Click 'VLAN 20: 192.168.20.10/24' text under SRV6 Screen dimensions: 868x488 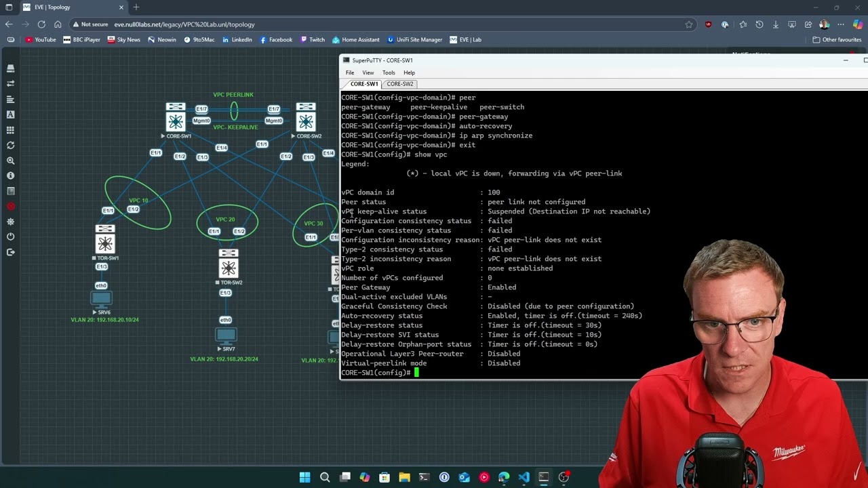104,320
